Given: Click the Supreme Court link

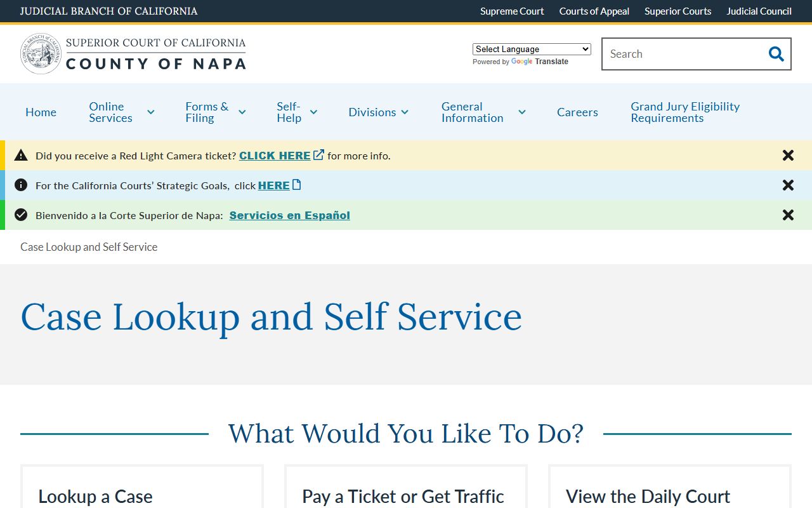Looking at the screenshot, I should pyautogui.click(x=512, y=11).
